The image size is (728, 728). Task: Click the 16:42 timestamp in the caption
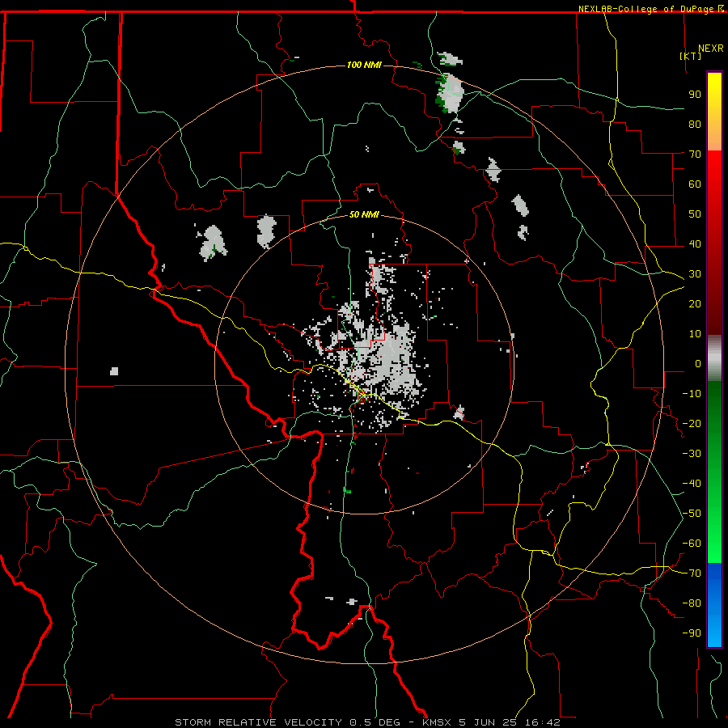click(543, 722)
